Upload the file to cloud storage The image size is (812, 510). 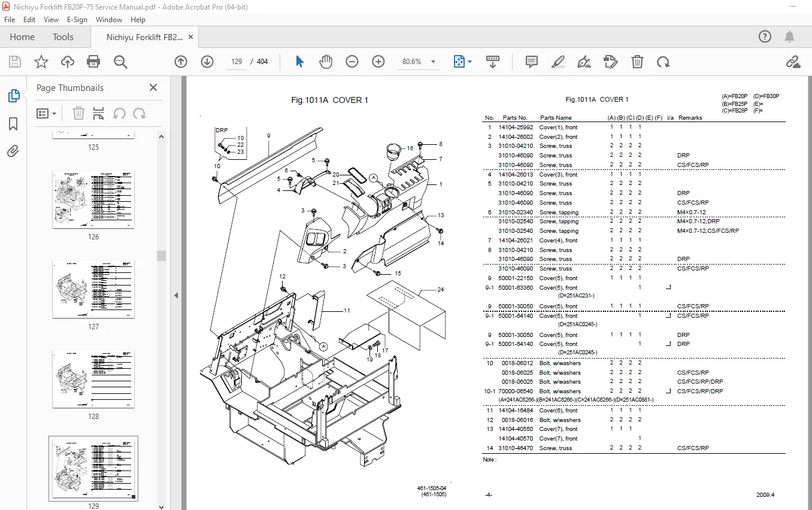click(x=68, y=62)
